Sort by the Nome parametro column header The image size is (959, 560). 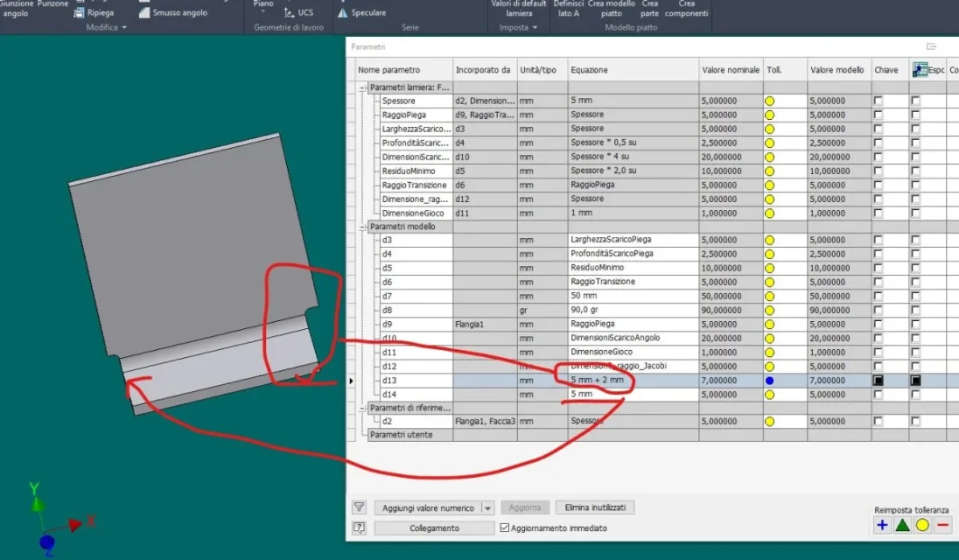point(403,70)
